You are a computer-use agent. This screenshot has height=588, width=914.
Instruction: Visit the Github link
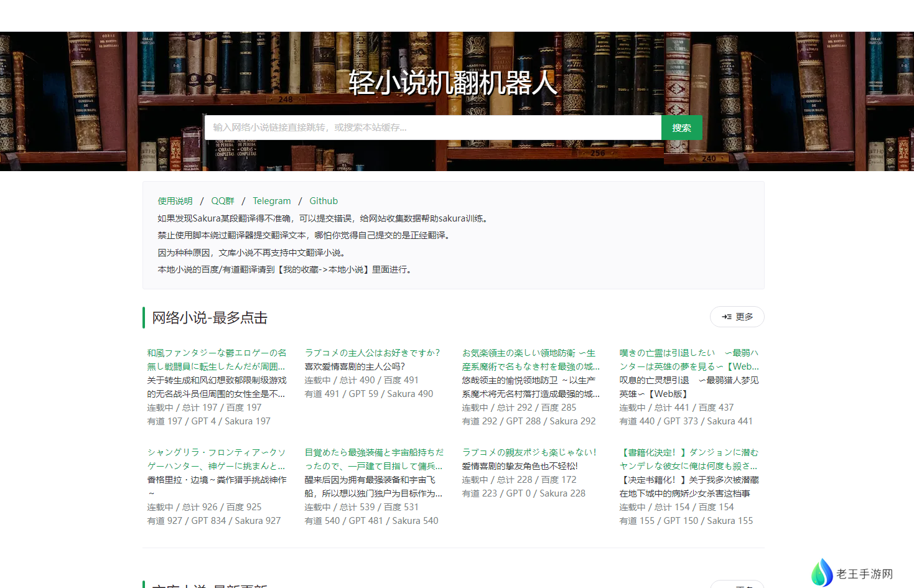tap(324, 201)
